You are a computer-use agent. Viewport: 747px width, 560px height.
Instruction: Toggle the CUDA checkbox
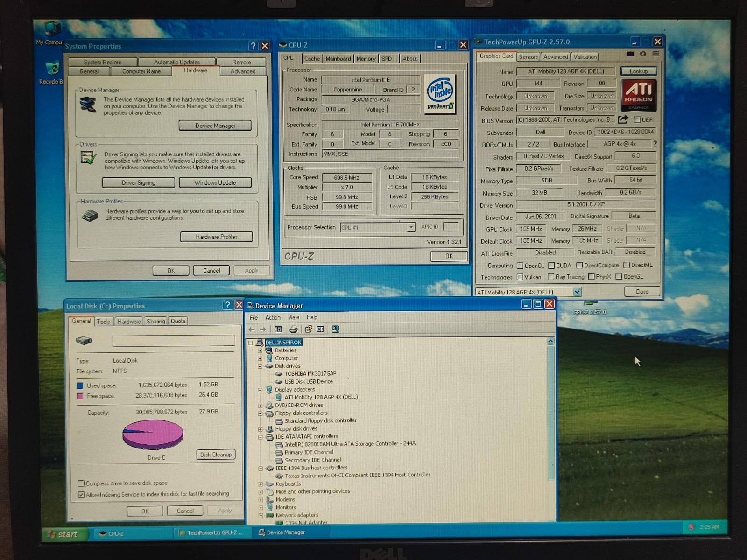(551, 266)
